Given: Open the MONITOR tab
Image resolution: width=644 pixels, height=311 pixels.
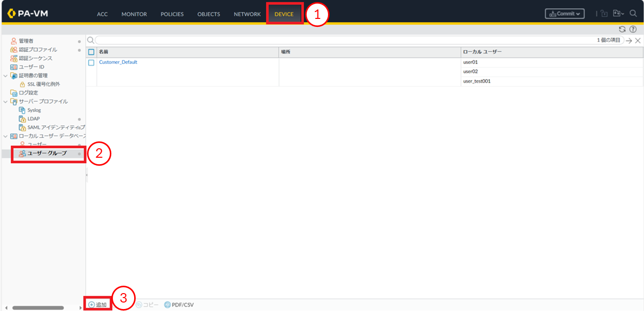Looking at the screenshot, I should click(x=134, y=14).
